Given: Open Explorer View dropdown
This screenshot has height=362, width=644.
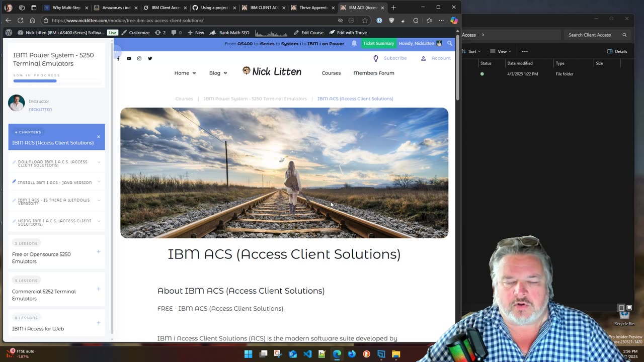Looking at the screenshot, I should [x=501, y=51].
